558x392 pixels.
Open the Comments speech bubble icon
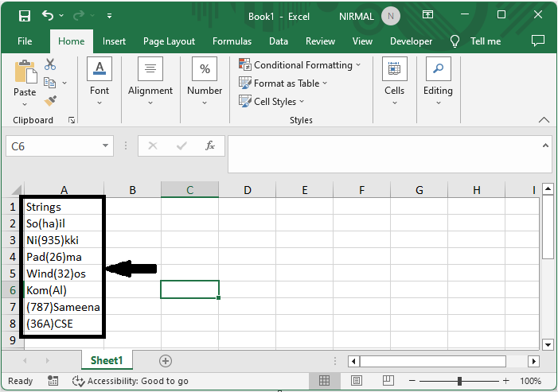(x=538, y=41)
